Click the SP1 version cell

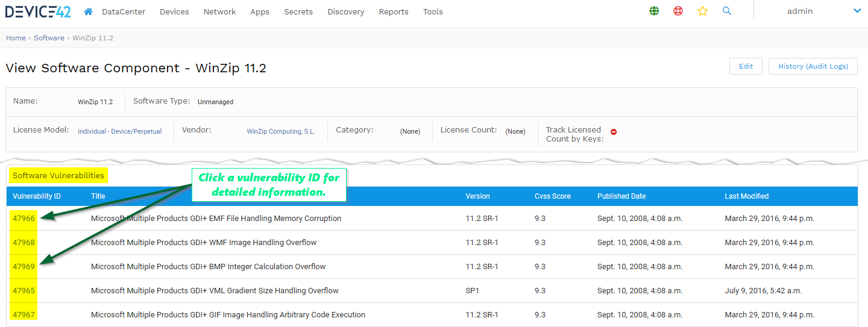pyautogui.click(x=472, y=291)
